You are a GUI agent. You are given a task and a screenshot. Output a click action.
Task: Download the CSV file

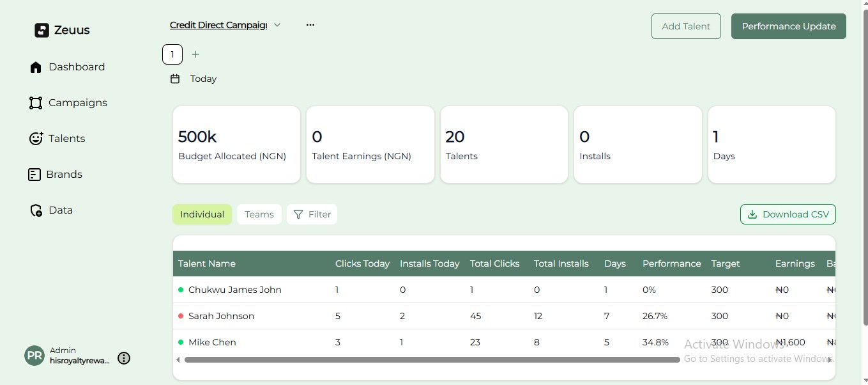point(788,214)
